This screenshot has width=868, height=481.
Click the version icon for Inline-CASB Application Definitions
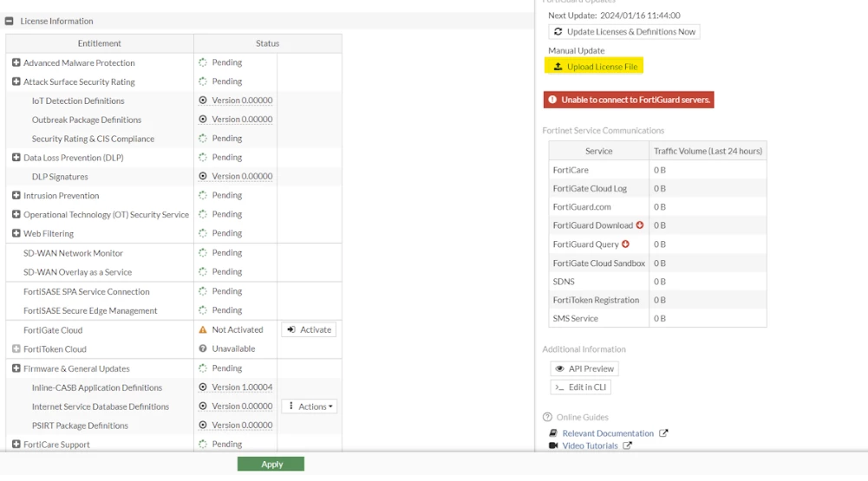tap(203, 387)
